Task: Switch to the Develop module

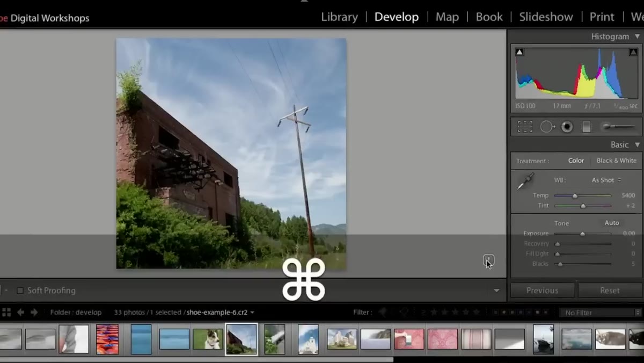Action: click(x=396, y=17)
